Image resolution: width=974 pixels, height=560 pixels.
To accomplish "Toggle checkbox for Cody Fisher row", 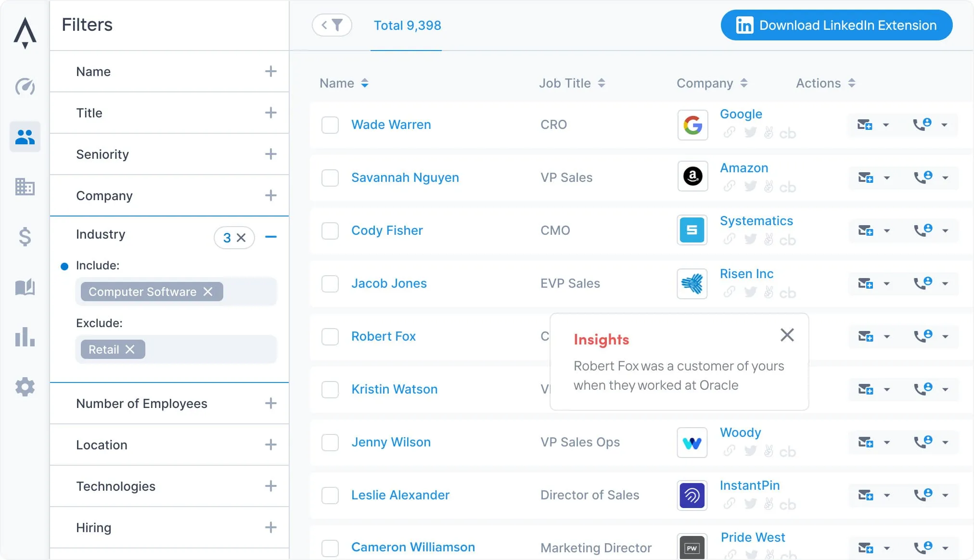I will pos(331,230).
